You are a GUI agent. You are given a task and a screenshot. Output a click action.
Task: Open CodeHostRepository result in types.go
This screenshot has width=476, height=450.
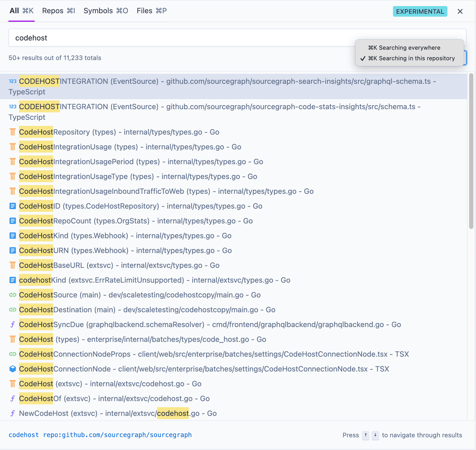(234, 132)
